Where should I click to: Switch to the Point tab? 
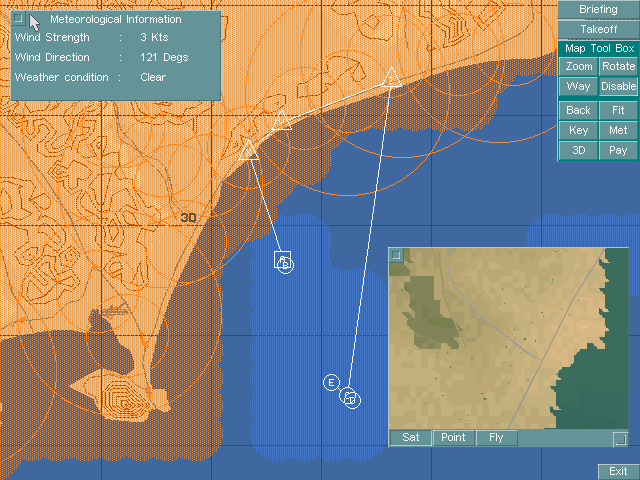[453, 438]
